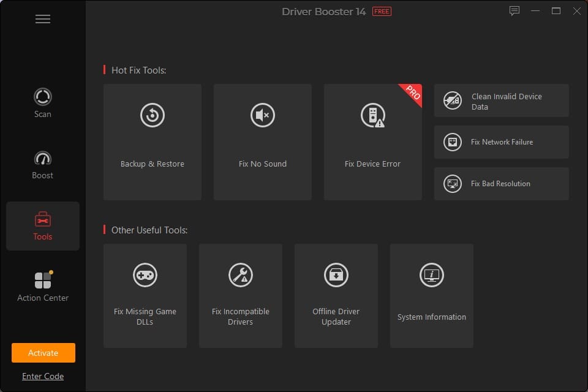Image resolution: width=588 pixels, height=392 pixels.
Task: Click the Hot Fix Tools heading
Action: [139, 70]
